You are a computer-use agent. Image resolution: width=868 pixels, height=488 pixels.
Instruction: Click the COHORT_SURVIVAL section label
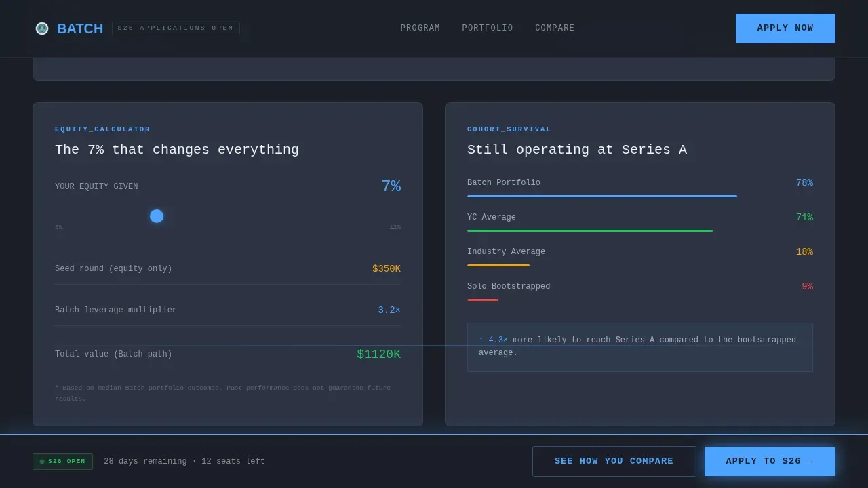(x=509, y=129)
